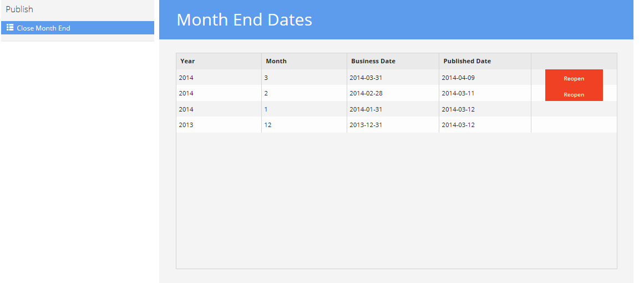Select the row with business date 2014-01-31
Image resolution: width=644 pixels, height=283 pixels.
pos(397,109)
